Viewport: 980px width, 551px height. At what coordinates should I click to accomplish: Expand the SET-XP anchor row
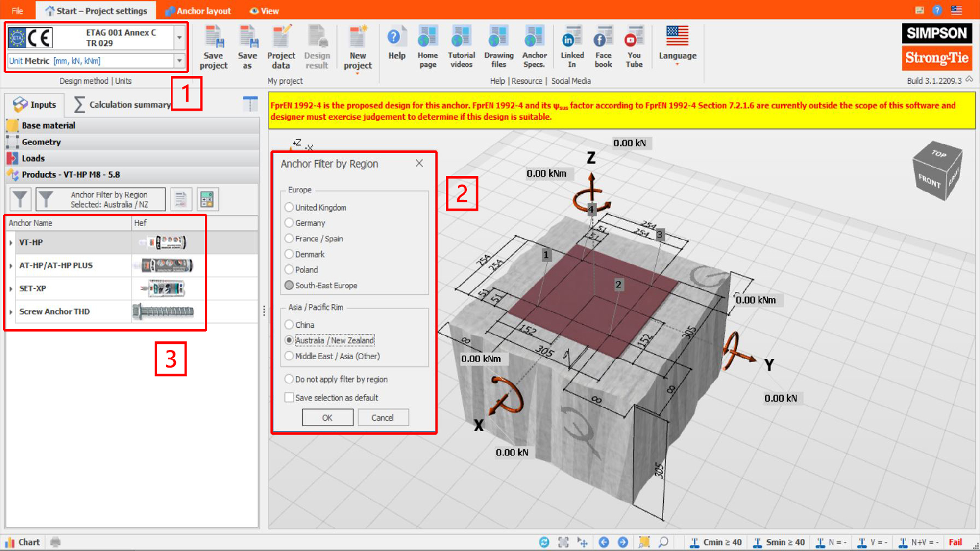(11, 289)
